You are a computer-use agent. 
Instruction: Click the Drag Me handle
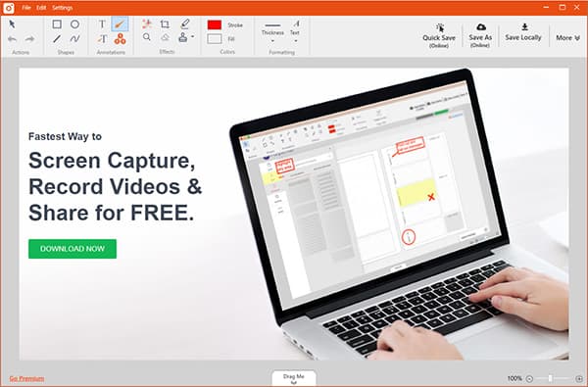[294, 378]
